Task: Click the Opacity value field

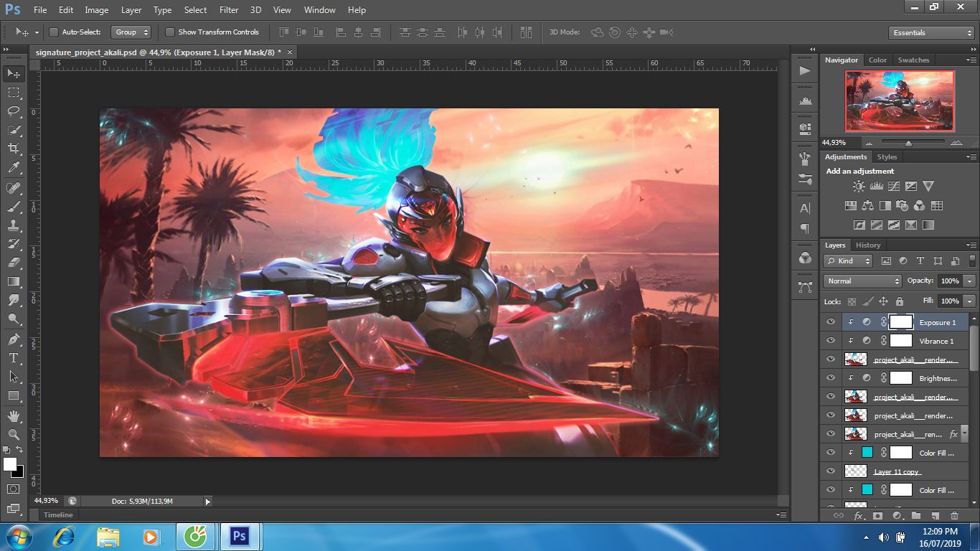Action: coord(950,281)
